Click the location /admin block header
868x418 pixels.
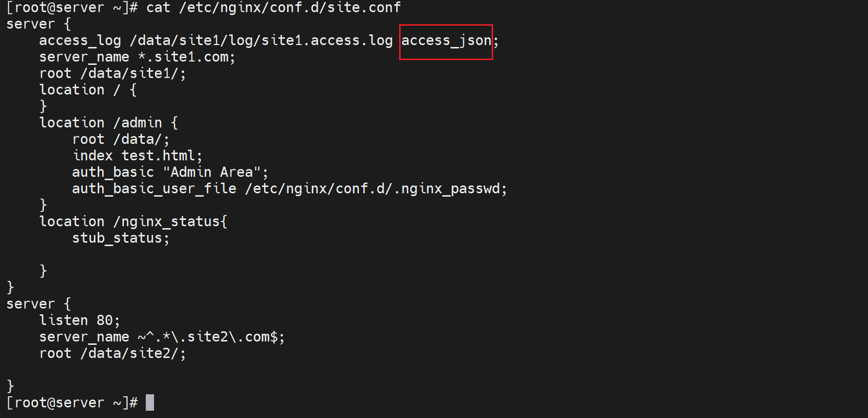coord(108,123)
